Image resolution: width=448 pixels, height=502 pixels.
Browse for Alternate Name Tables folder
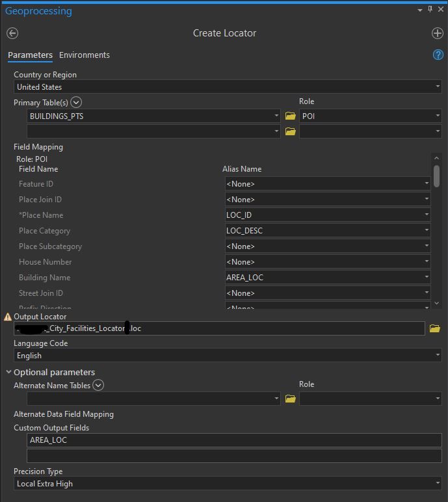point(291,399)
